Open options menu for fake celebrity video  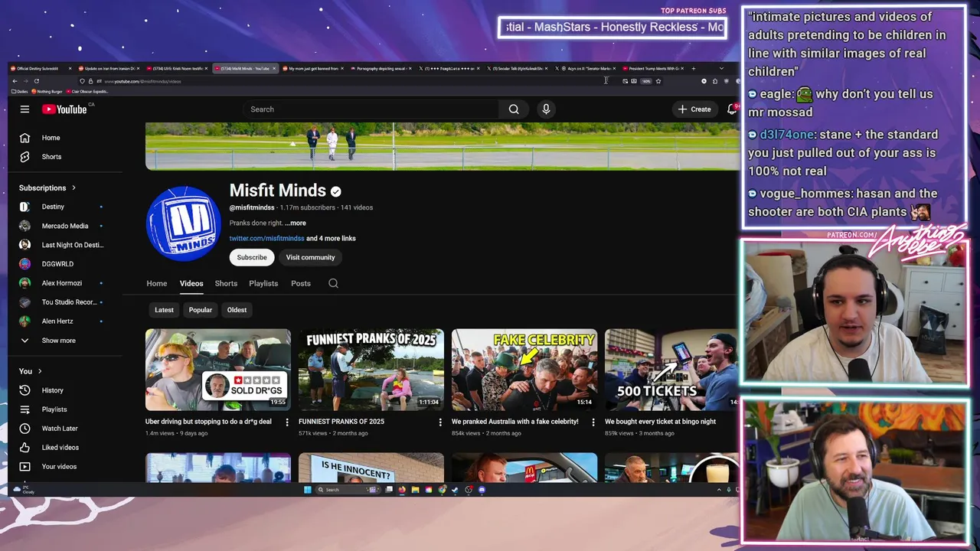(x=593, y=422)
